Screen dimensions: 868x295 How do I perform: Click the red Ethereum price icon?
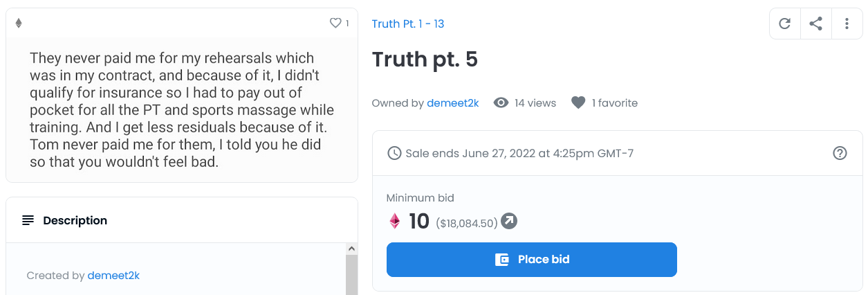[394, 221]
